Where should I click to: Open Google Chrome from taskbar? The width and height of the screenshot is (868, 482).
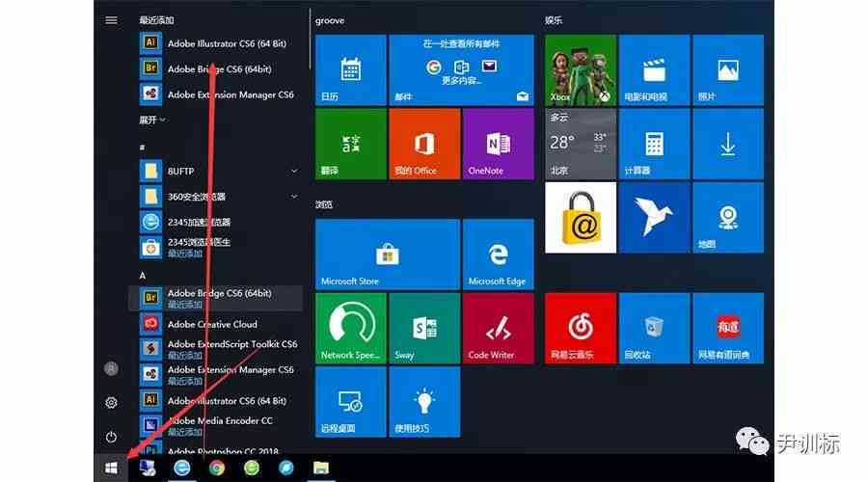(x=216, y=469)
